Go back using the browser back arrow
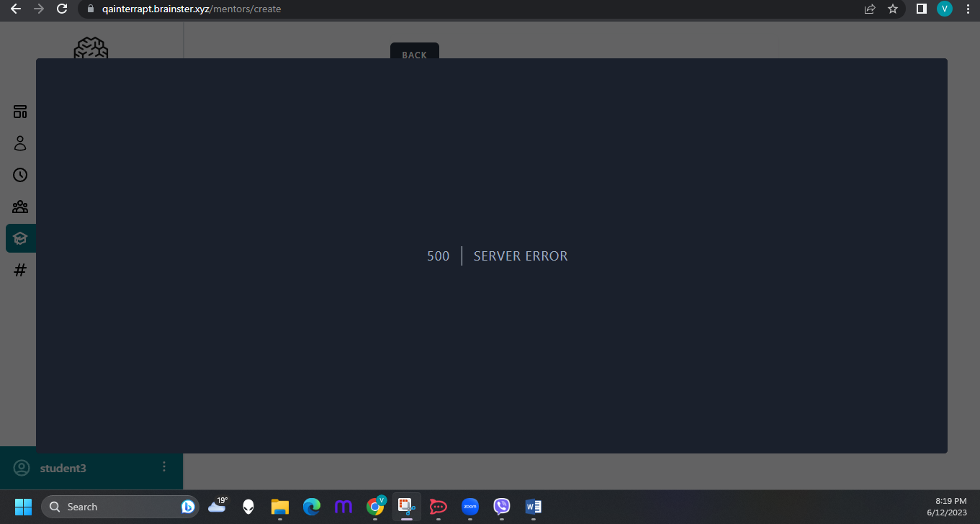Image resolution: width=980 pixels, height=524 pixels. pyautogui.click(x=16, y=9)
